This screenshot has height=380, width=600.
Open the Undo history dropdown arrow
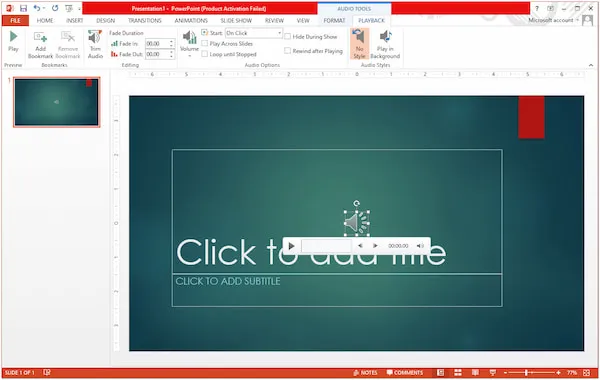tap(44, 8)
